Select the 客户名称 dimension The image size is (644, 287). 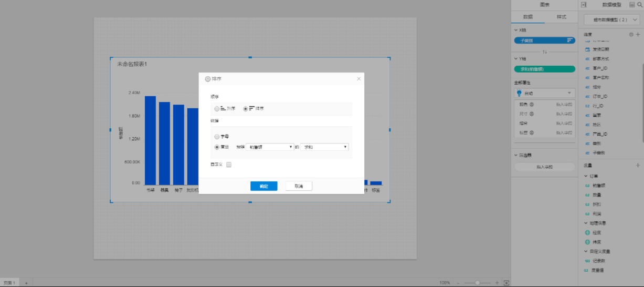(x=600, y=77)
